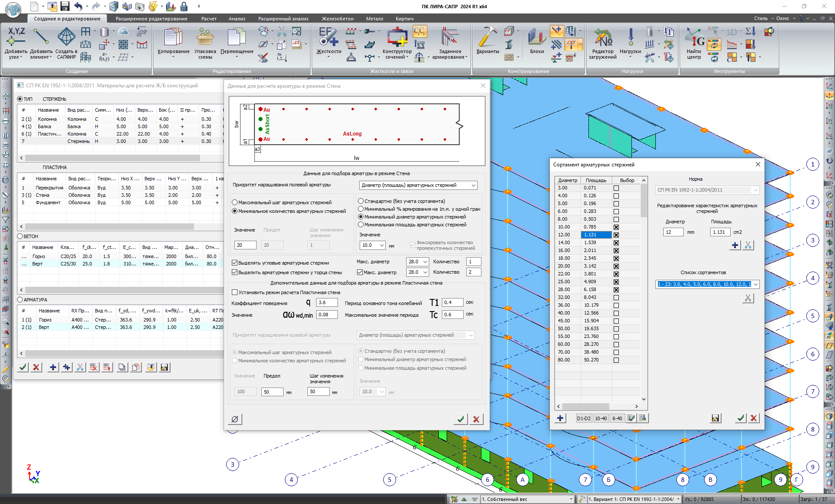
Task: Click the Добавить узел tool icon
Action: (16, 38)
